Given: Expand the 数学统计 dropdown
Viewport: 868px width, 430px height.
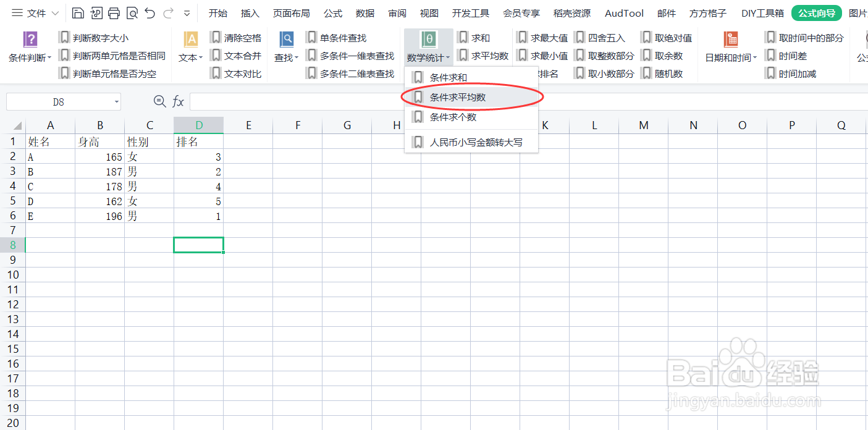Looking at the screenshot, I should click(x=428, y=55).
